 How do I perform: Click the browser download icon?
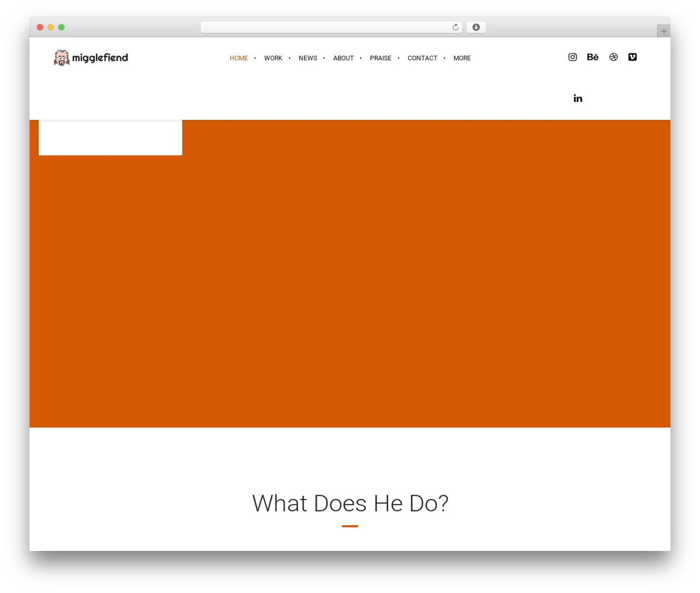click(476, 27)
